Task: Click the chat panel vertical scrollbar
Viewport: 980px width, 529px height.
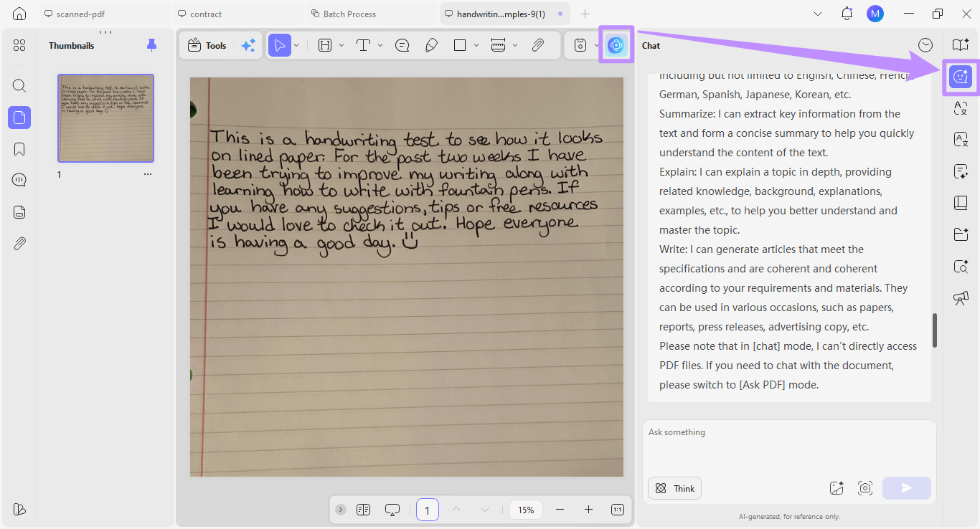Action: [935, 330]
